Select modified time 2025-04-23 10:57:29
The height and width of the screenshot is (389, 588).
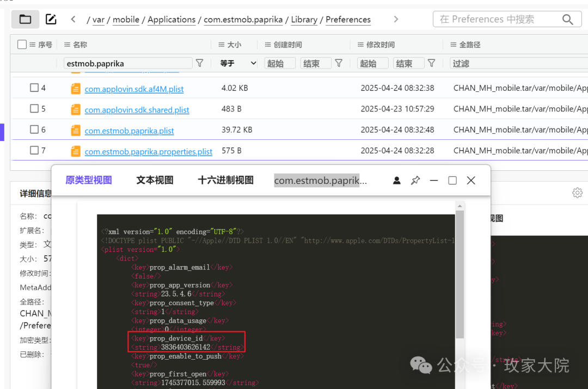pos(397,109)
